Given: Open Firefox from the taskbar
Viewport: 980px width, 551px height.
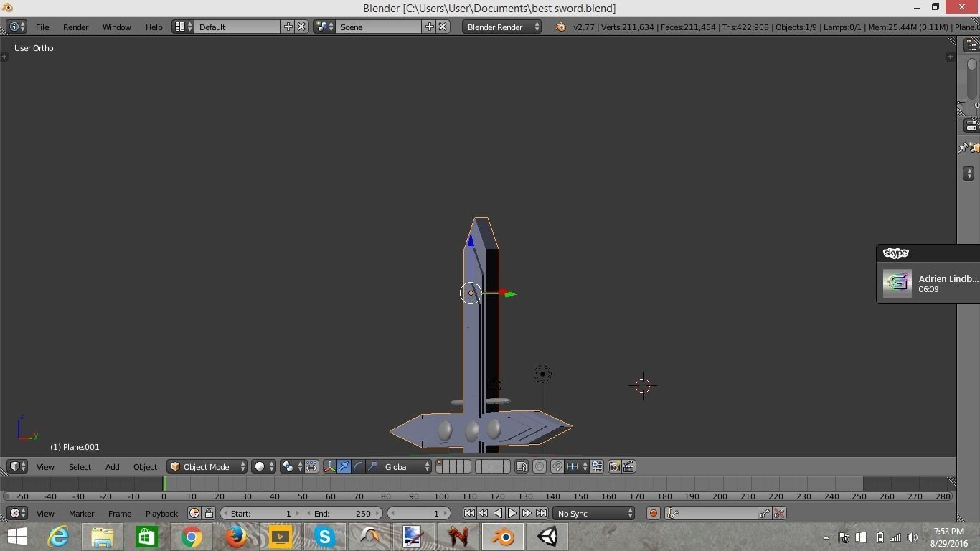Looking at the screenshot, I should 235,537.
